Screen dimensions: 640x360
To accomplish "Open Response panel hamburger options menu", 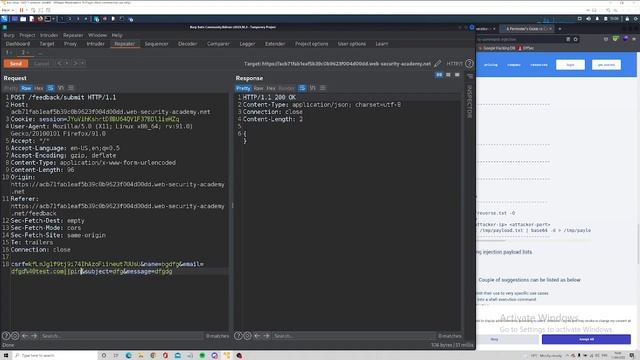I will tap(323, 88).
